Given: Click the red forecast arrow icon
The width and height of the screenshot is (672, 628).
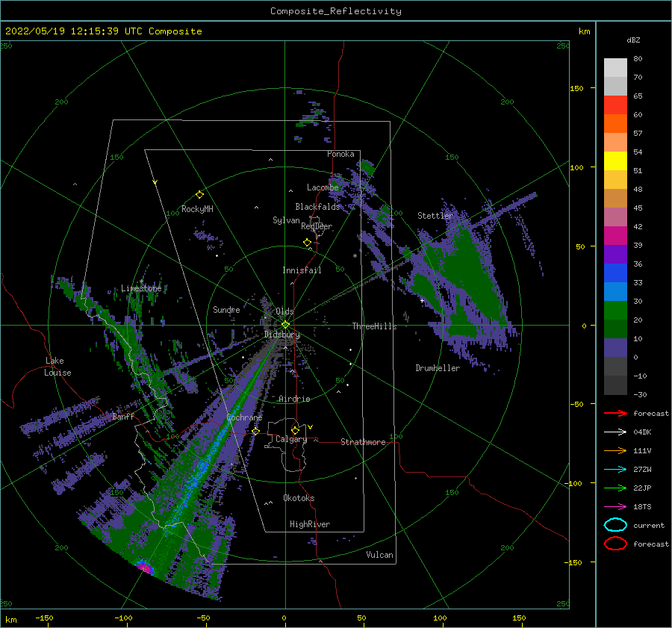Looking at the screenshot, I should coord(615,413).
